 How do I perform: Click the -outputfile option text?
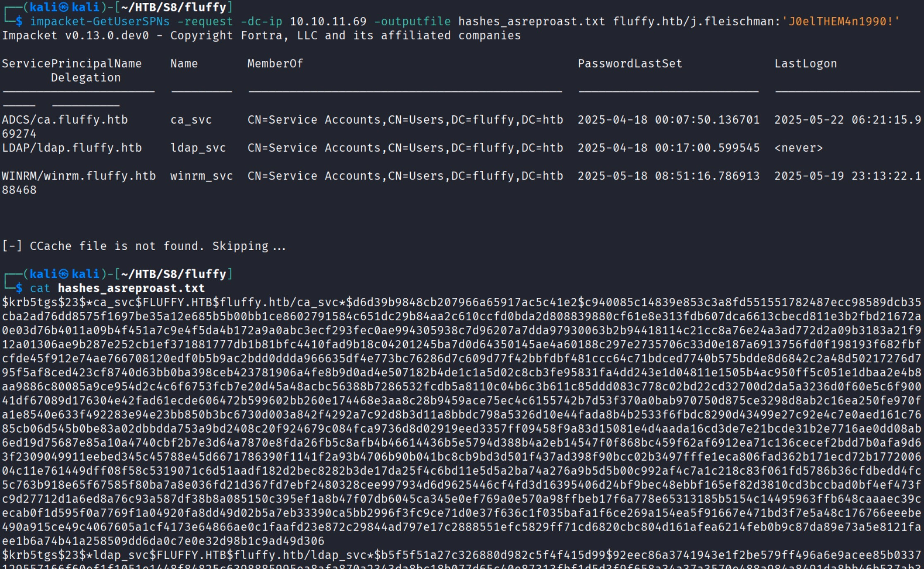[412, 22]
